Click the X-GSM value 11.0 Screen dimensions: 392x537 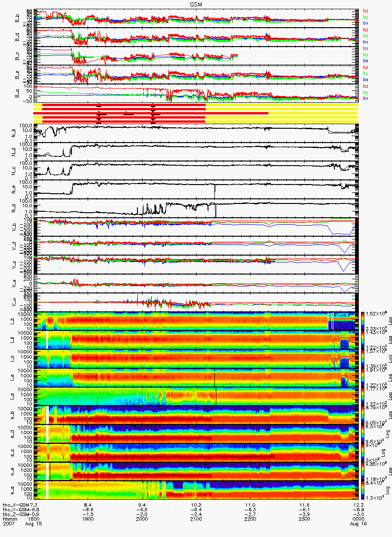(250, 505)
